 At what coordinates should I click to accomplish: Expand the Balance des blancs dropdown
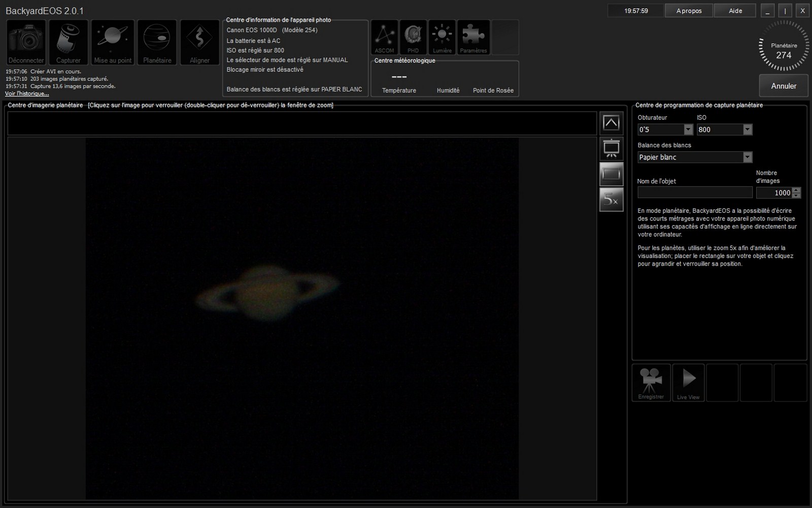(x=695, y=157)
